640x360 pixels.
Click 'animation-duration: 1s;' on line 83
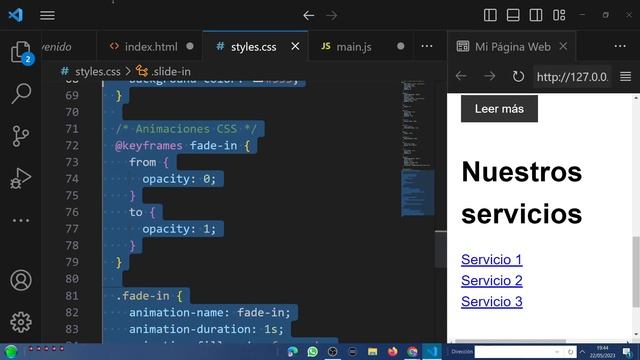pyautogui.click(x=206, y=329)
